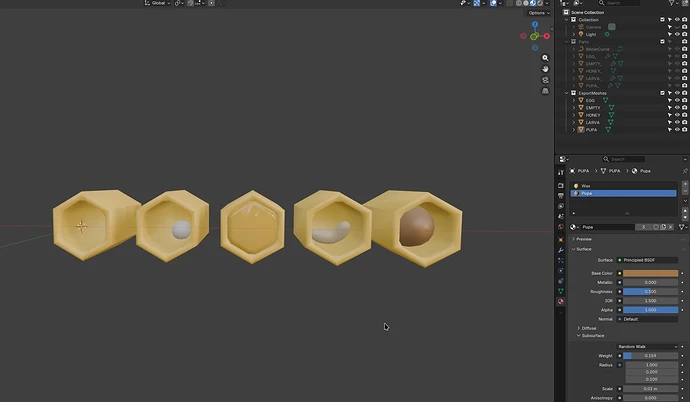Screen dimensions: 690x402
Task: Open the Modifiers wrench tab icon
Action: click(x=561, y=250)
